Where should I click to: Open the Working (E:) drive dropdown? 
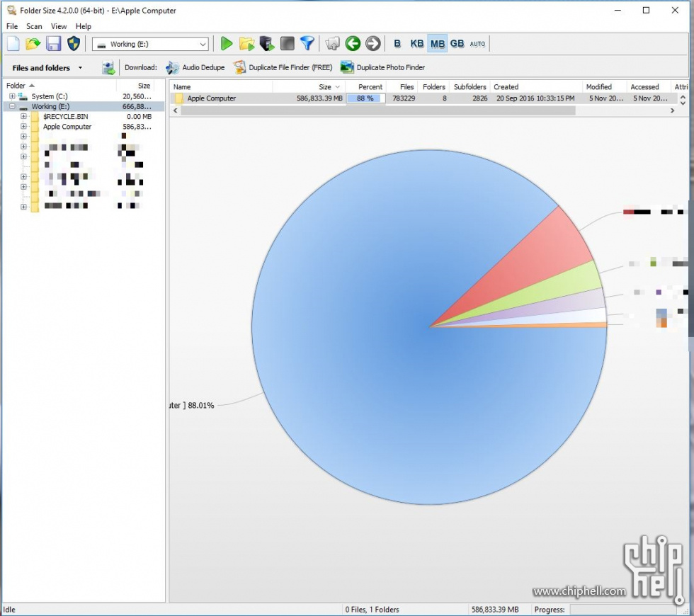(x=203, y=44)
